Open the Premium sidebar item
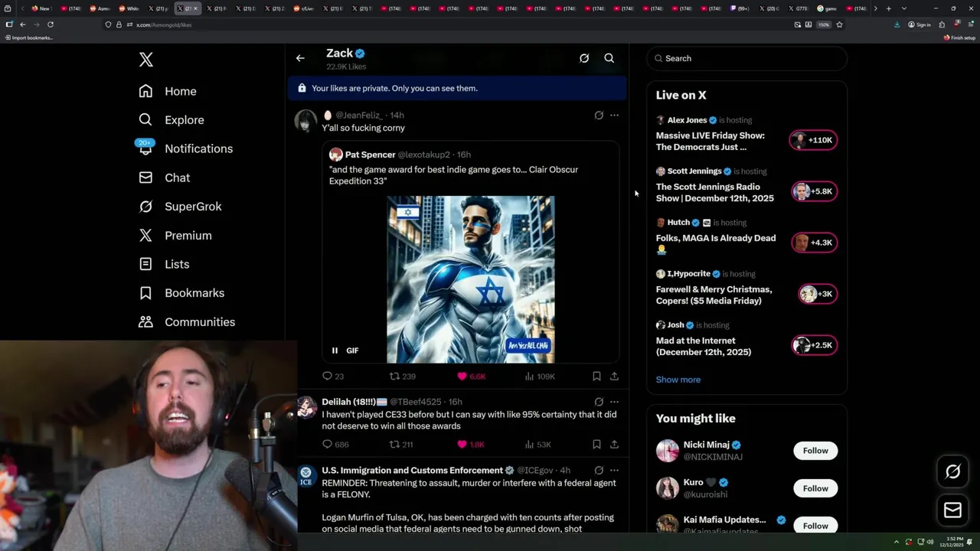 tap(175, 236)
